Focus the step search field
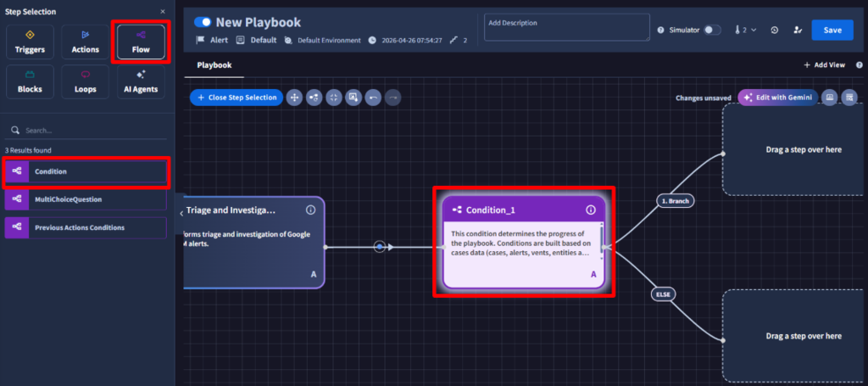This screenshot has width=868, height=386. click(x=86, y=131)
